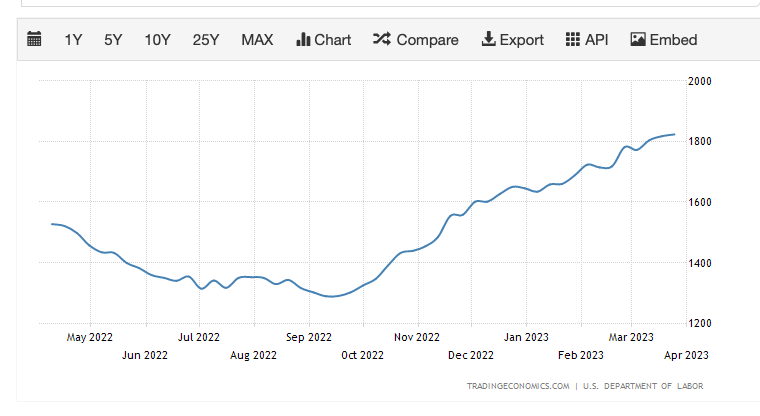The image size is (760, 416).
Task: Select the MAX time range
Action: [257, 40]
